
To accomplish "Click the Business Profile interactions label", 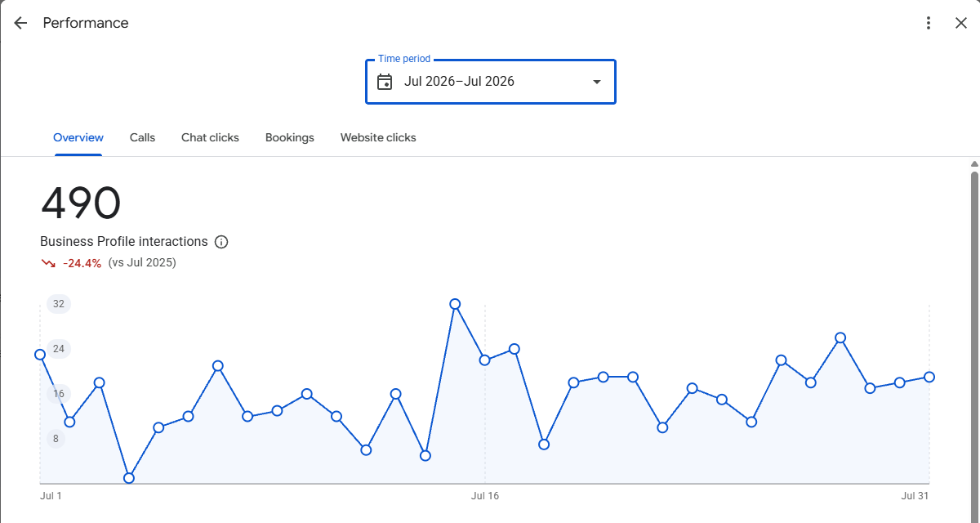I will pos(124,242).
